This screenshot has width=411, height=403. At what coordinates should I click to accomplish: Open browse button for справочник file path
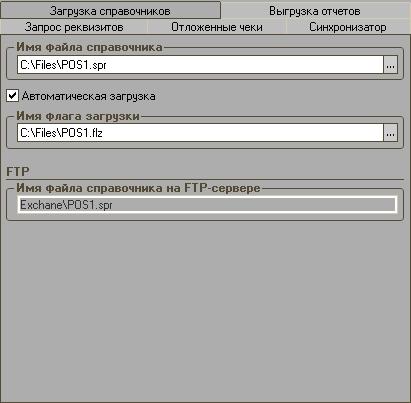coord(391,65)
